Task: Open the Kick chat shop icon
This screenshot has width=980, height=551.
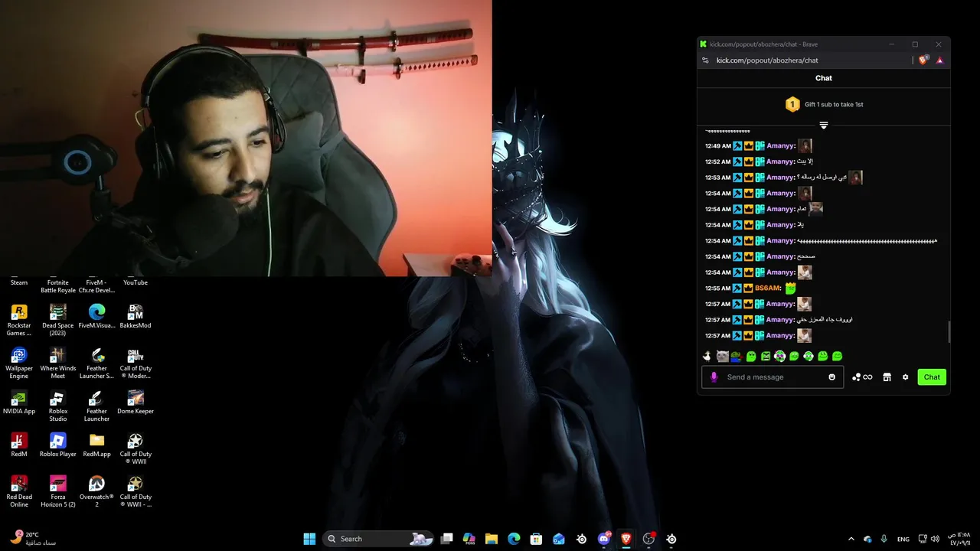Action: 887,377
